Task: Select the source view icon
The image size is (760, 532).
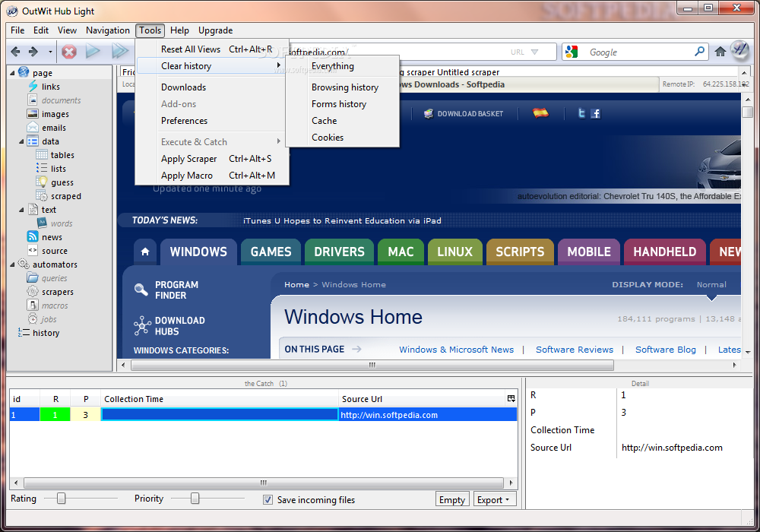Action: pos(33,251)
